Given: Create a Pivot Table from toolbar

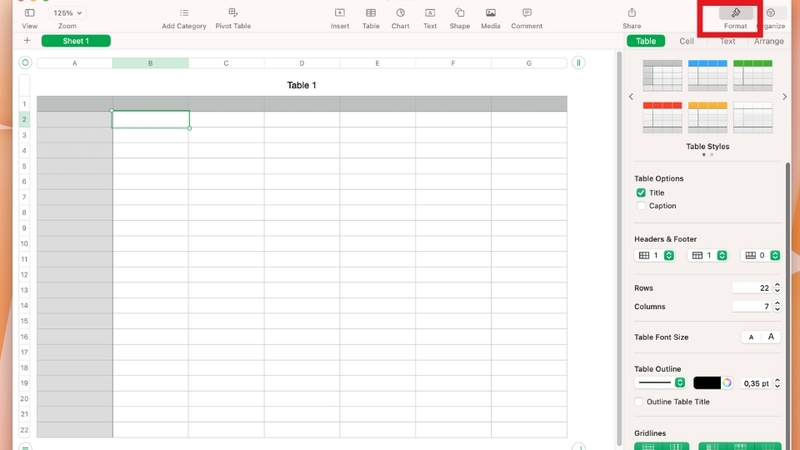Looking at the screenshot, I should [x=233, y=18].
